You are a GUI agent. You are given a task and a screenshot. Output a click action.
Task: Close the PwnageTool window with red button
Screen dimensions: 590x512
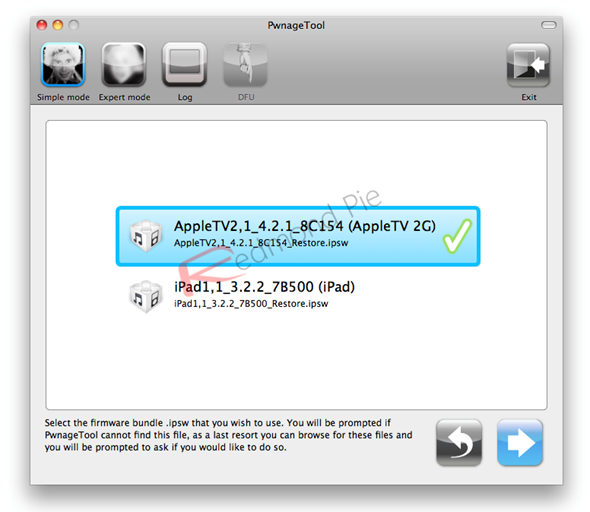[42, 25]
